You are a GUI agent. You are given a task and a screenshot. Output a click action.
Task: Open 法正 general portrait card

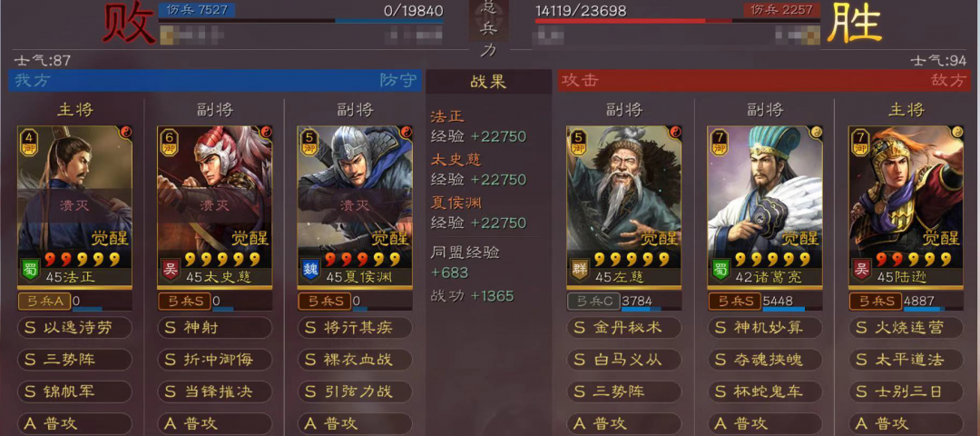click(75, 206)
